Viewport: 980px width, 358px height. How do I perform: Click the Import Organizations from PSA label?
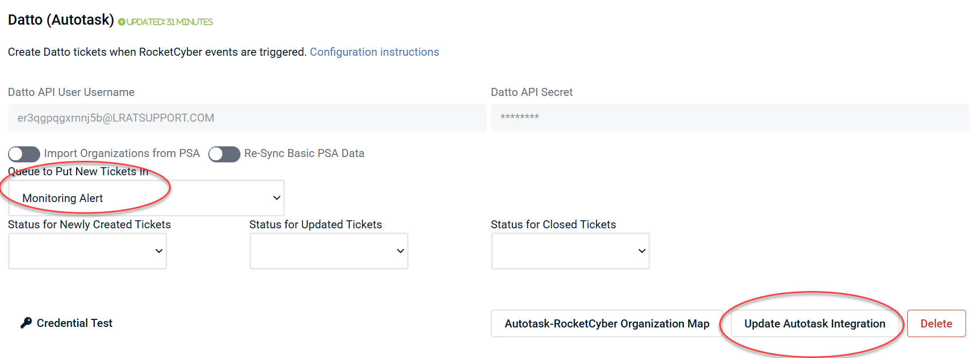click(x=122, y=153)
